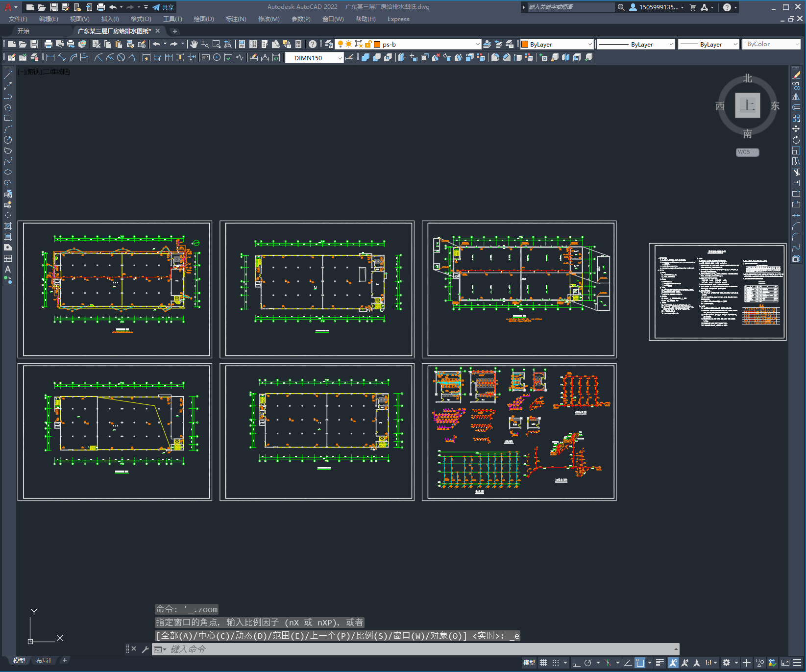Select the Mirror tool in modify toolbar

(x=796, y=97)
